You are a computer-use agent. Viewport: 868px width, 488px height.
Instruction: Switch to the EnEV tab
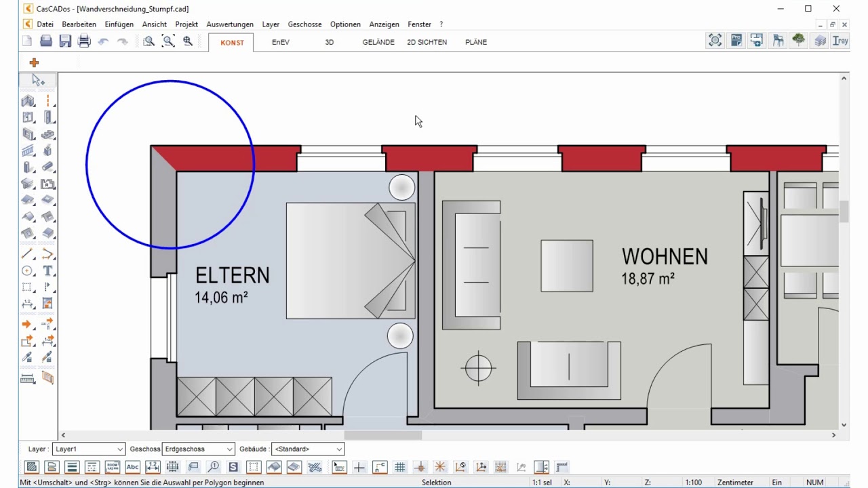(281, 42)
